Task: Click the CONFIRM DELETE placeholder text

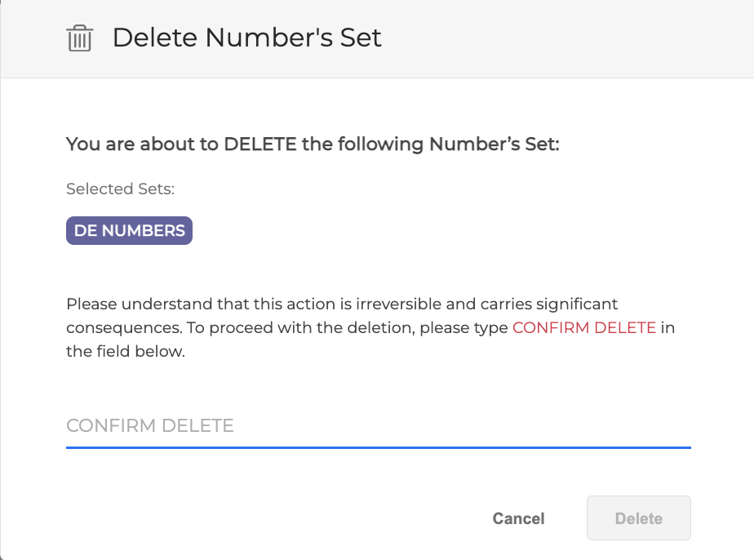Action: [x=149, y=425]
